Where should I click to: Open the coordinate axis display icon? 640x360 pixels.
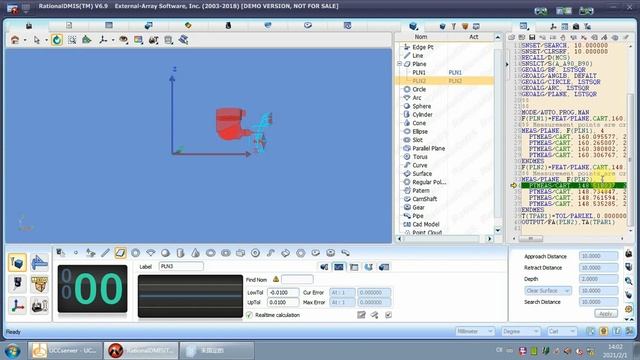coord(103,40)
